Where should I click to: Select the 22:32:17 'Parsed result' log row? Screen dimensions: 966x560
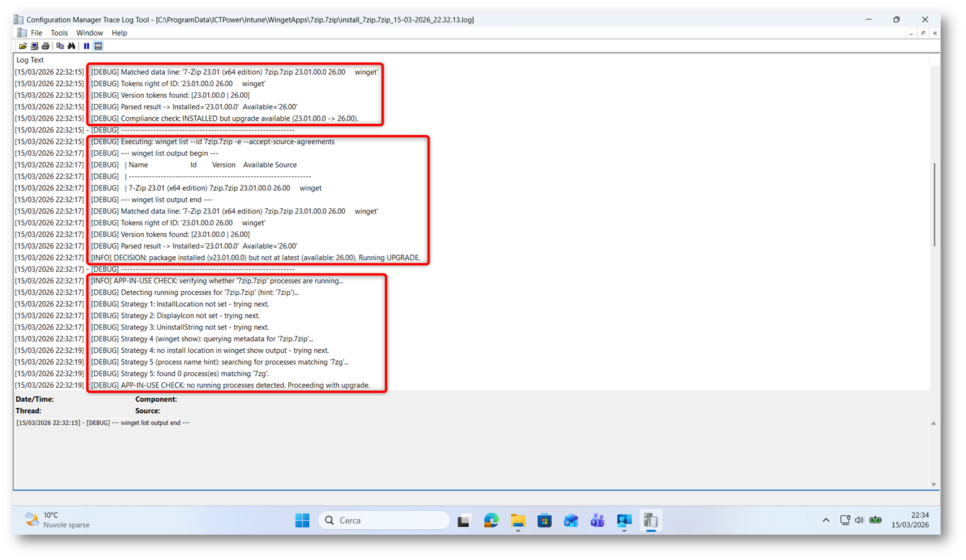click(x=471, y=246)
